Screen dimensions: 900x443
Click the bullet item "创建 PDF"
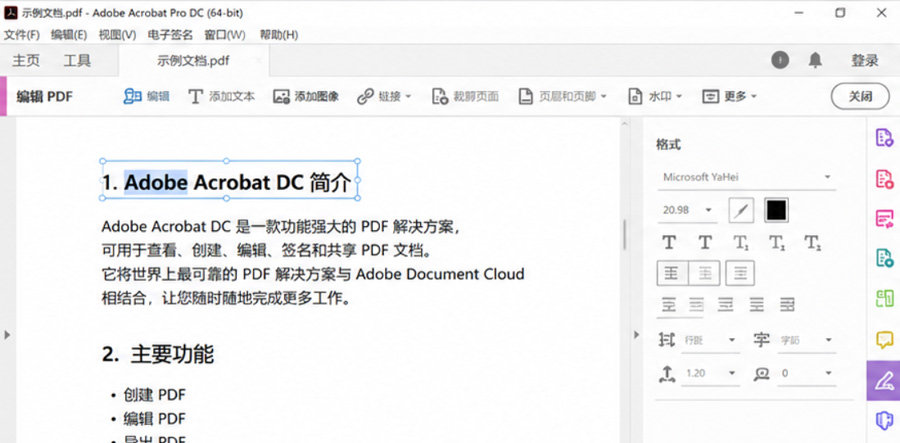(154, 395)
